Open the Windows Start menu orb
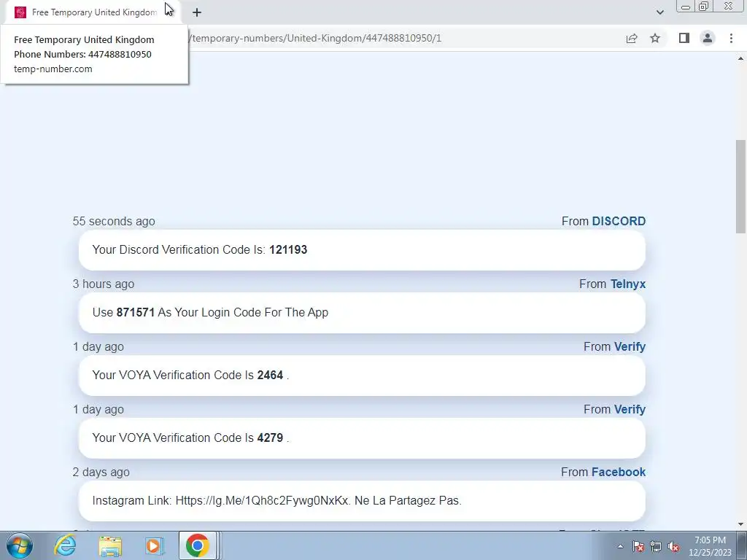The width and height of the screenshot is (747, 560). pos(20,545)
